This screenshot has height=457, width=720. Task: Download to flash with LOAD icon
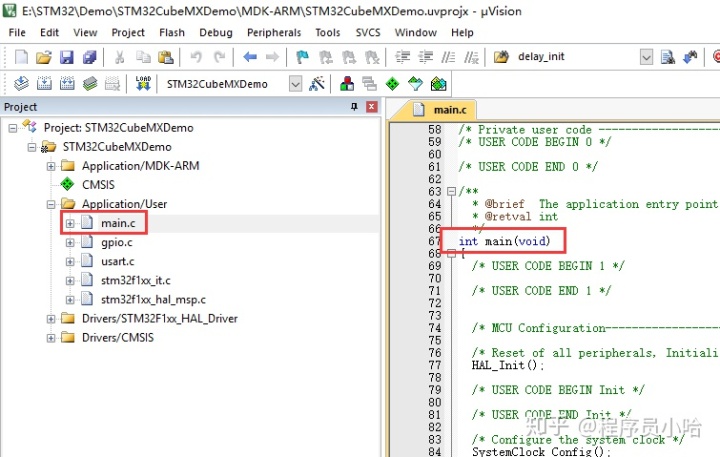143,84
